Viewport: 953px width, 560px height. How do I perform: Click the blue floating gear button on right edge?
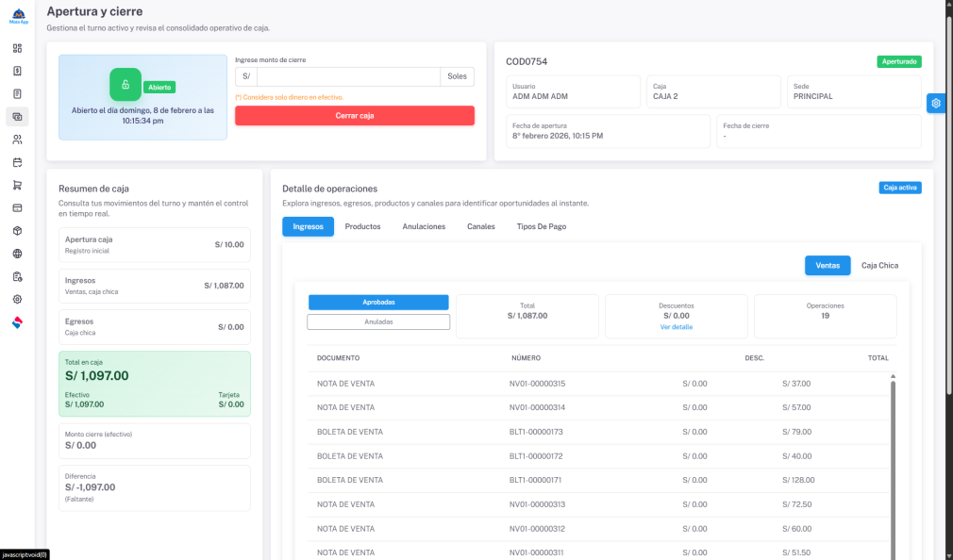[936, 104]
